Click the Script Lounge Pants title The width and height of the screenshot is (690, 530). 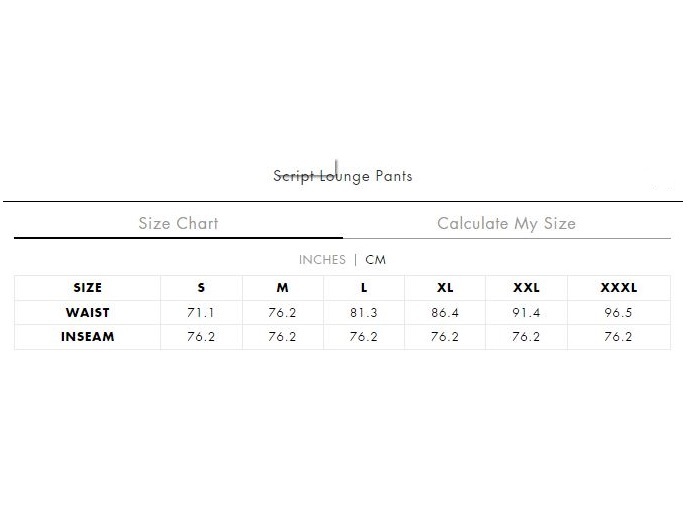[x=343, y=176]
